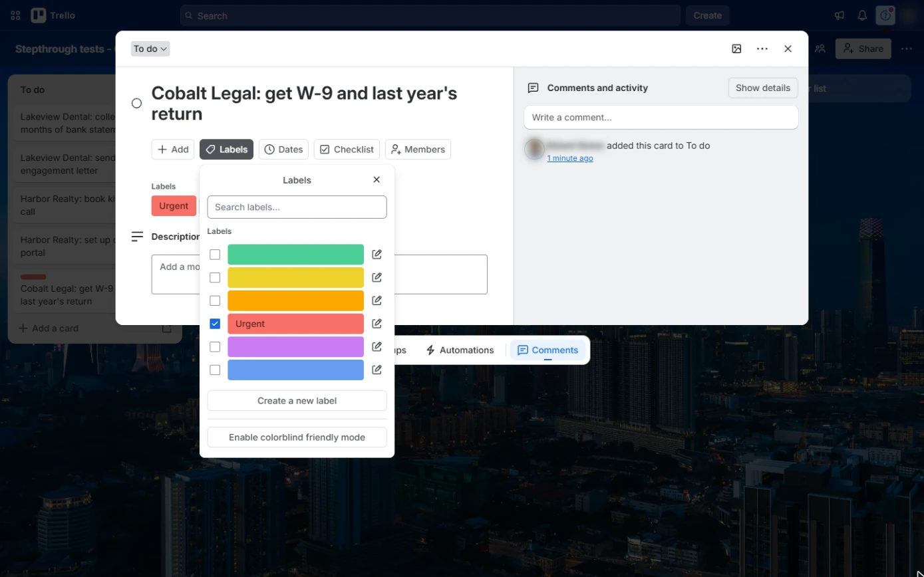Mark the Cobalt Legal card complete
The width and height of the screenshot is (924, 577).
point(136,103)
